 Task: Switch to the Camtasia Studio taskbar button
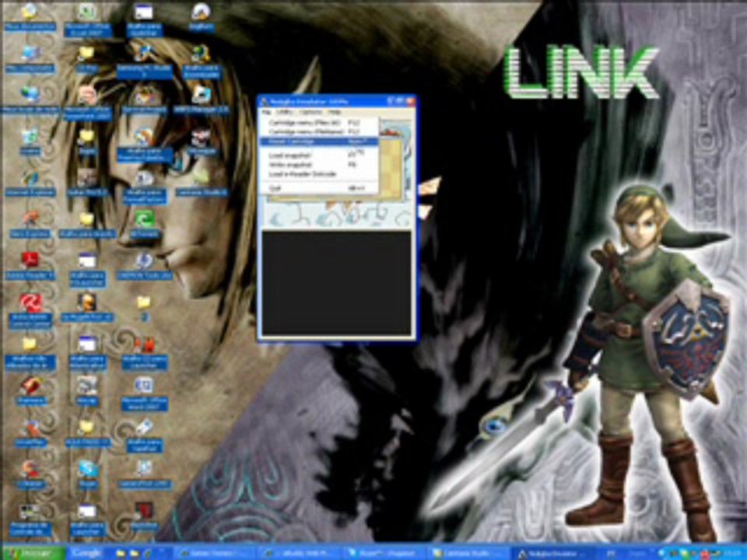pos(467,554)
